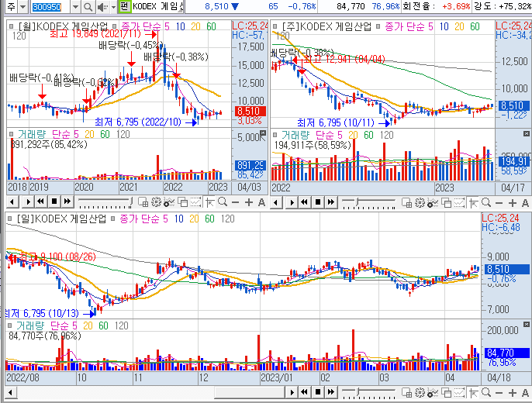The image size is (532, 403).
Task: Click weekly chart add-indicator icon
Action: click(x=433, y=203)
